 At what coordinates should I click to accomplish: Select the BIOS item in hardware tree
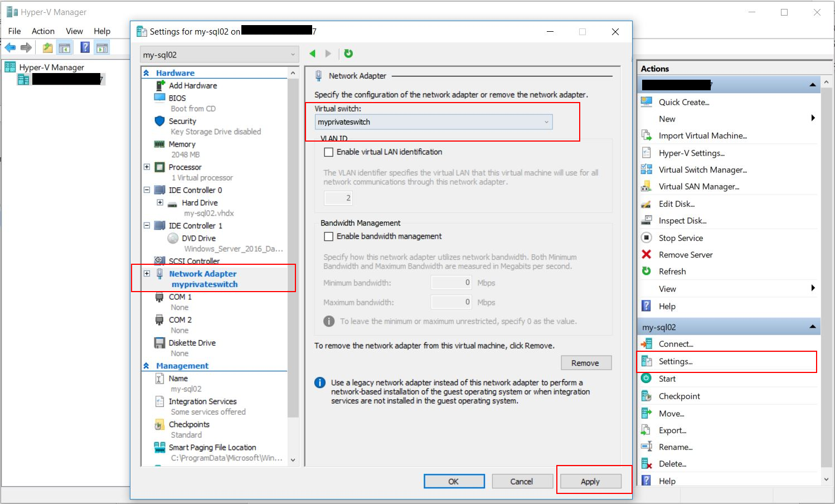[177, 98]
